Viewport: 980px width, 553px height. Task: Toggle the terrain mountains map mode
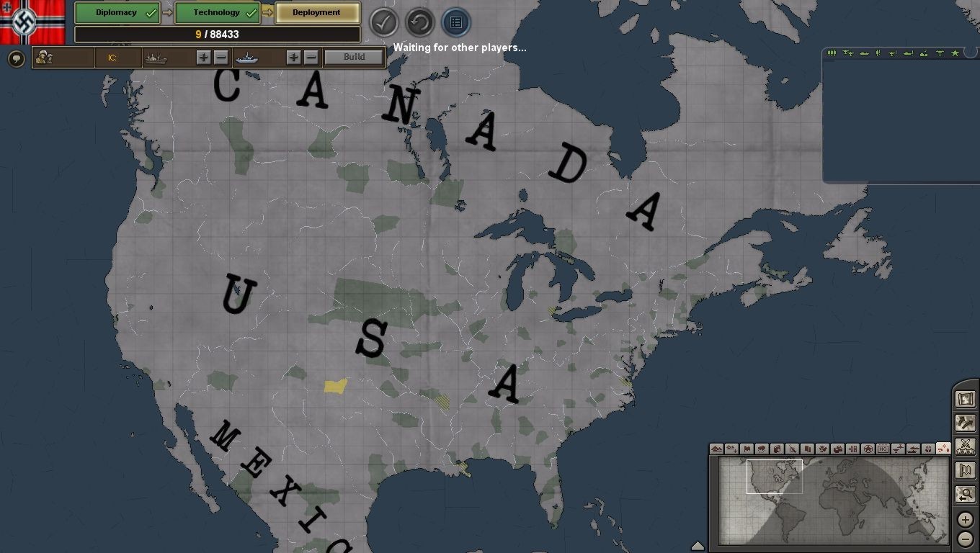point(716,449)
